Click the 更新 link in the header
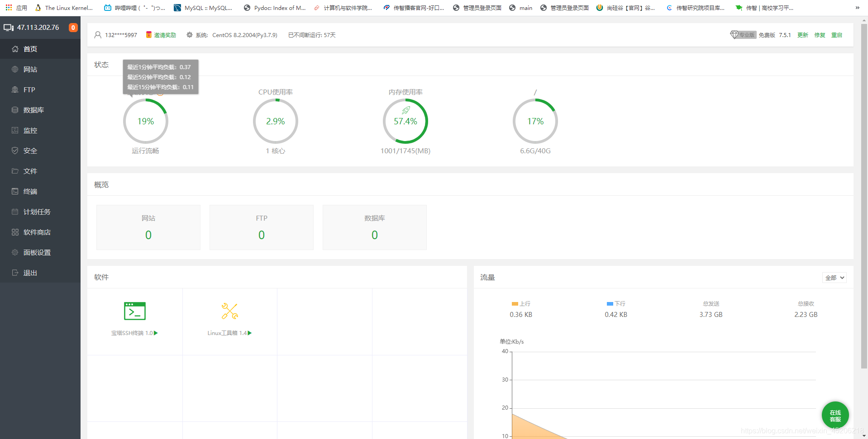 point(803,35)
